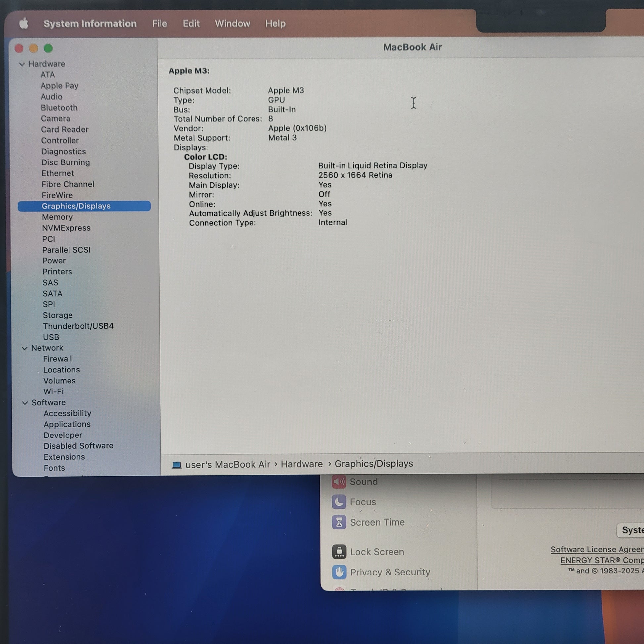The image size is (644, 644).
Task: Open the Apple menu icon
Action: [x=24, y=24]
